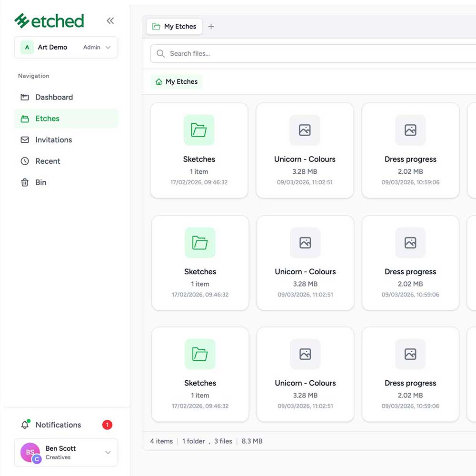Click the Notifications bell icon

click(25, 425)
